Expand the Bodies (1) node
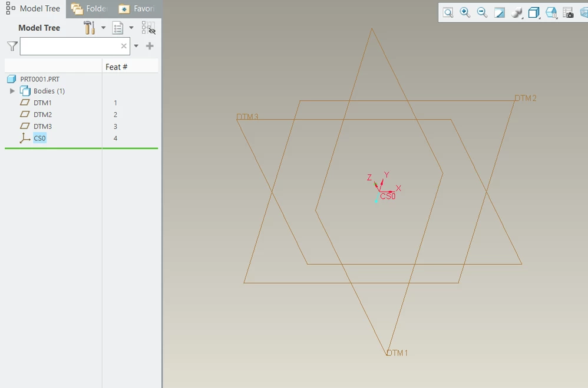 coord(12,91)
